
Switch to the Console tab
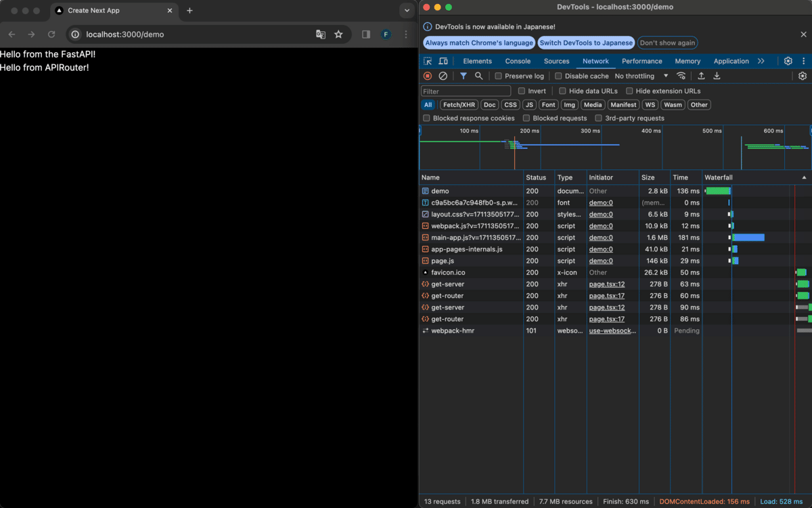518,61
